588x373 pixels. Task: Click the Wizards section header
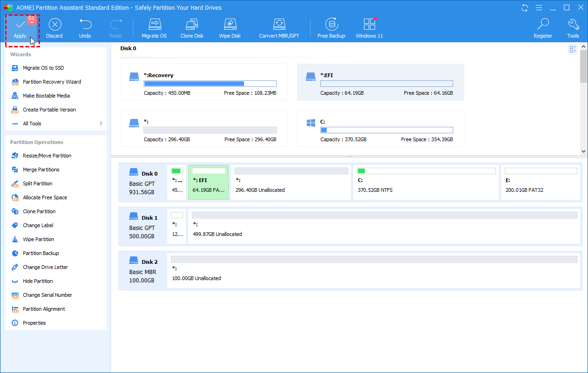pyautogui.click(x=20, y=54)
